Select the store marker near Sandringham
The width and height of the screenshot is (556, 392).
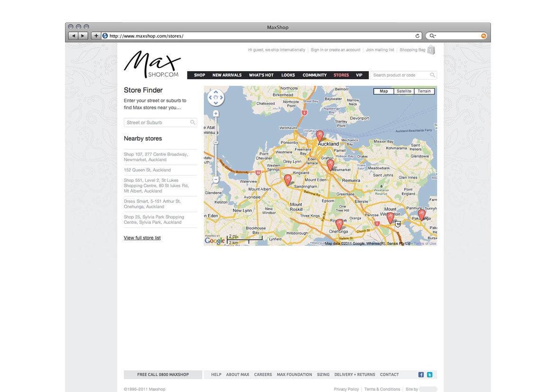point(288,180)
